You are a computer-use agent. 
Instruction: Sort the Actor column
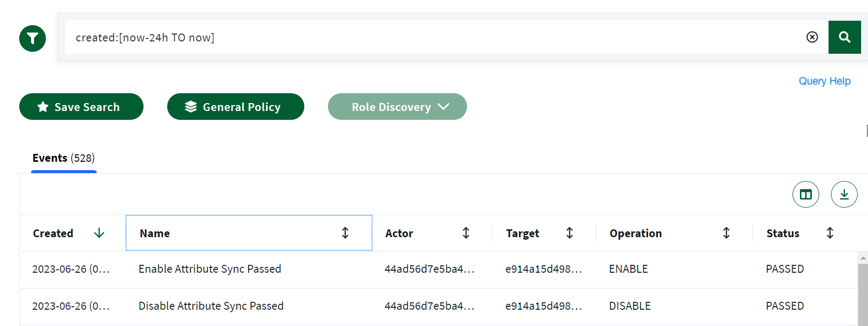click(466, 233)
